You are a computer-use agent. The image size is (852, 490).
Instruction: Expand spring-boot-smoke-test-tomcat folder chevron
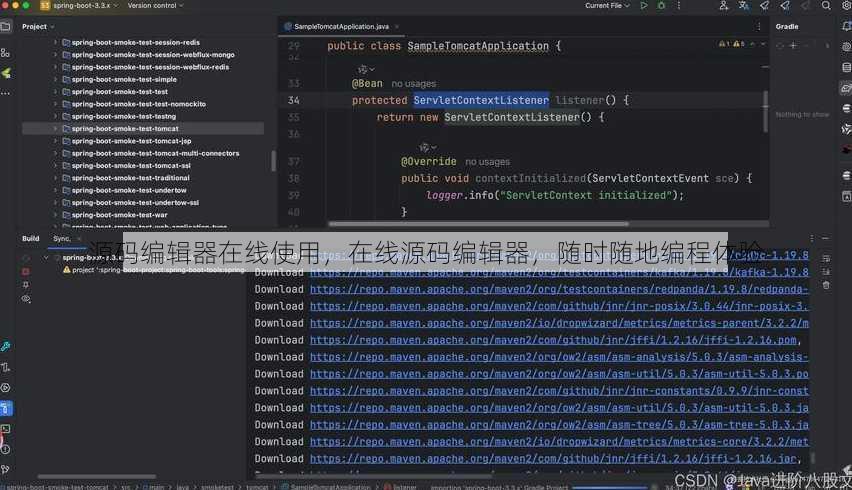(55, 129)
